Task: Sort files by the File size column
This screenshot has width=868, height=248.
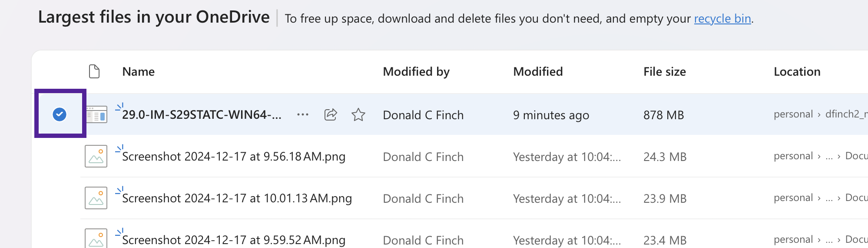Action: pyautogui.click(x=665, y=71)
